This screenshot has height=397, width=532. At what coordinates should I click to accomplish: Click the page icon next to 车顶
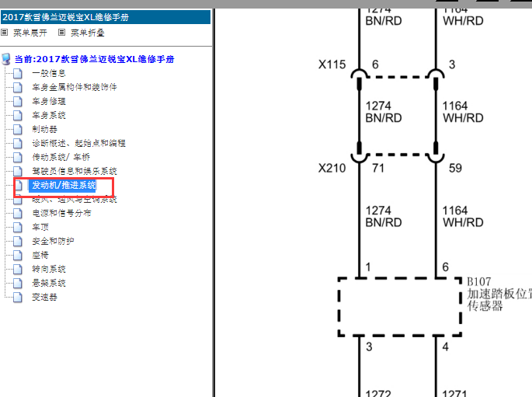pyautogui.click(x=18, y=227)
